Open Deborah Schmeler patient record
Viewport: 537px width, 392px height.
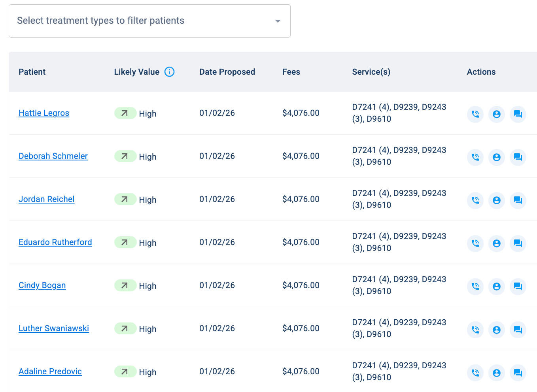coord(53,156)
